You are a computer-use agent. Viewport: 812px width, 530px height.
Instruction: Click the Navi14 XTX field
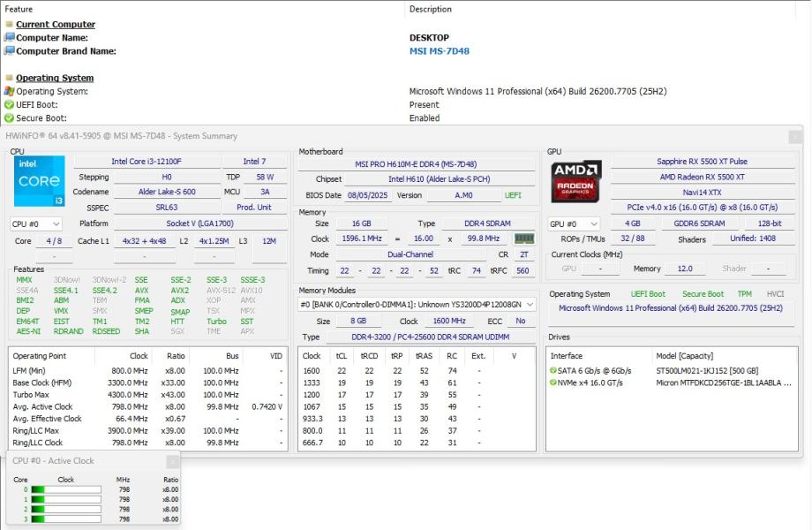pos(702,193)
